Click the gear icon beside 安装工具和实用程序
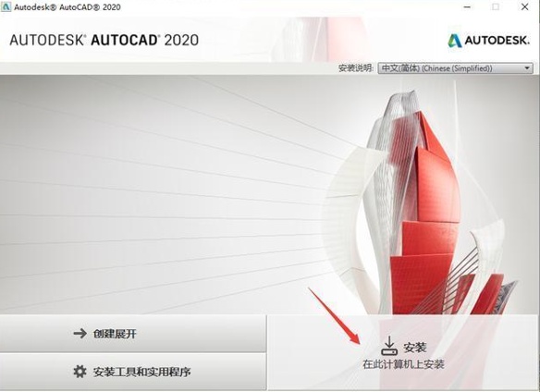The height and width of the screenshot is (392, 540). tap(80, 372)
